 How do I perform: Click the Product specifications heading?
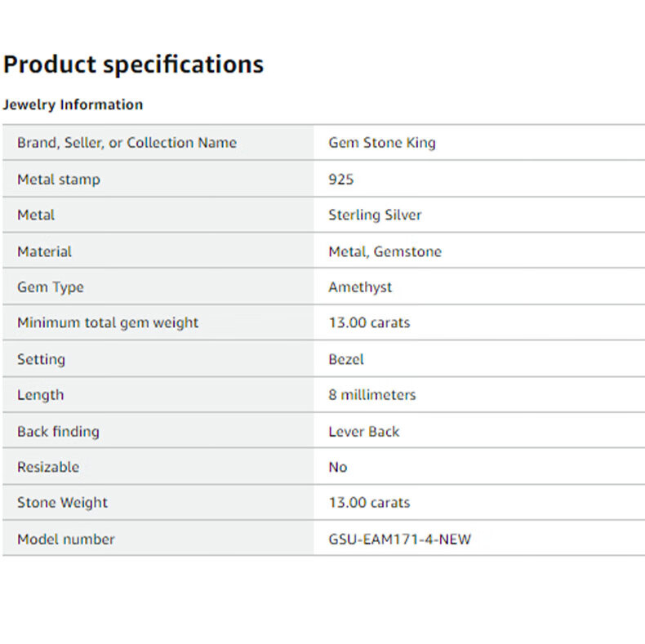(x=133, y=64)
